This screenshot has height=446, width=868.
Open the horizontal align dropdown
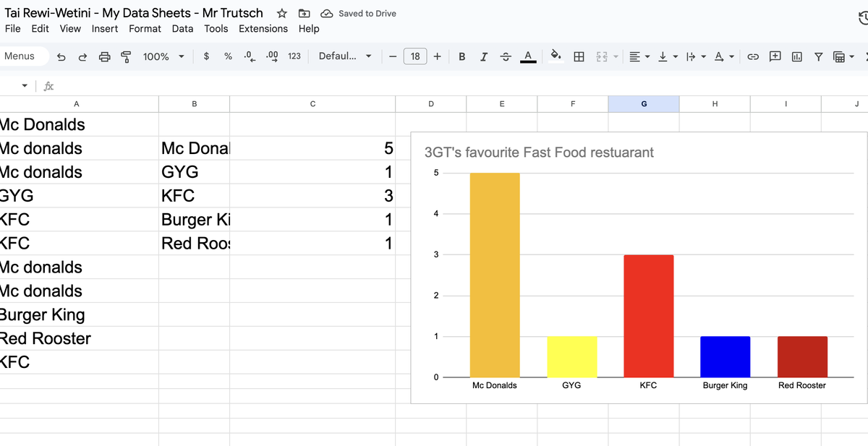coord(639,56)
